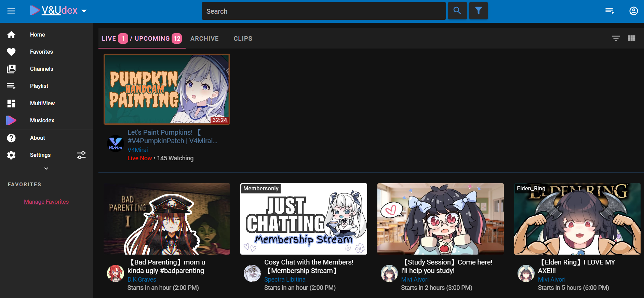Open the Let's Paint Pumpkins stream title
The height and width of the screenshot is (298, 644).
click(172, 137)
